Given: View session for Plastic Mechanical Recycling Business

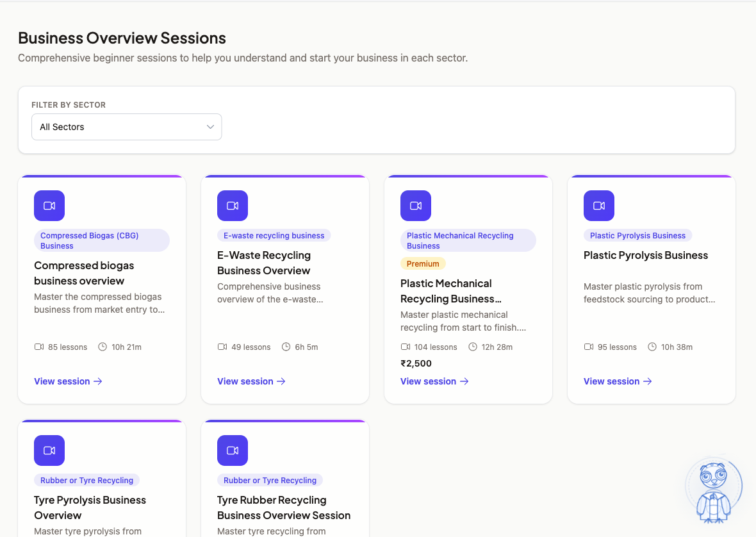Looking at the screenshot, I should tap(434, 381).
